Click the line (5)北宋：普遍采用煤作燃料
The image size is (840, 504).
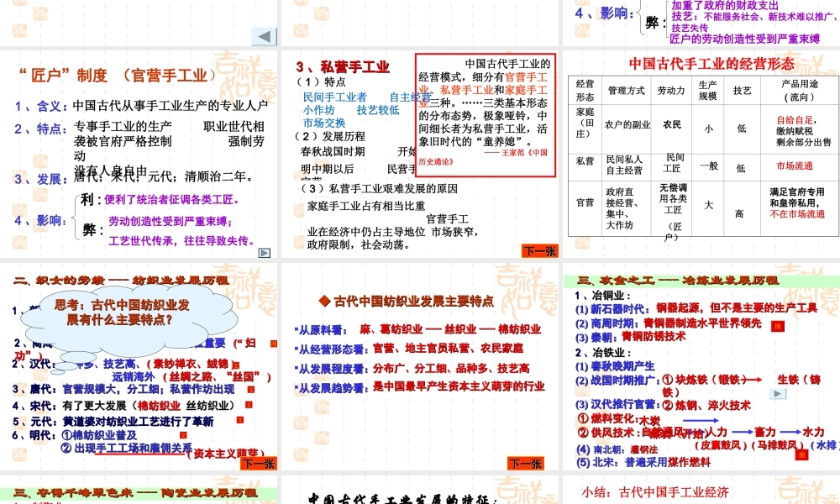(x=643, y=462)
